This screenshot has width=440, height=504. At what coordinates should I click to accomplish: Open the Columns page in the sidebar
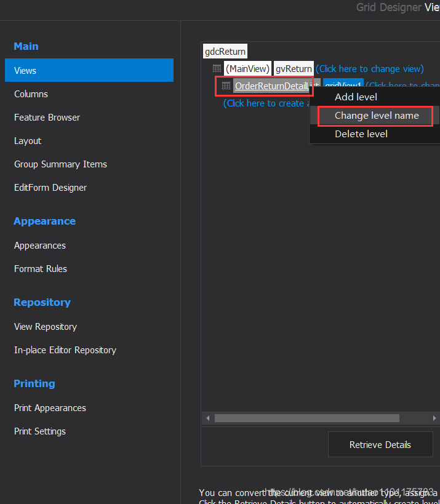click(31, 94)
